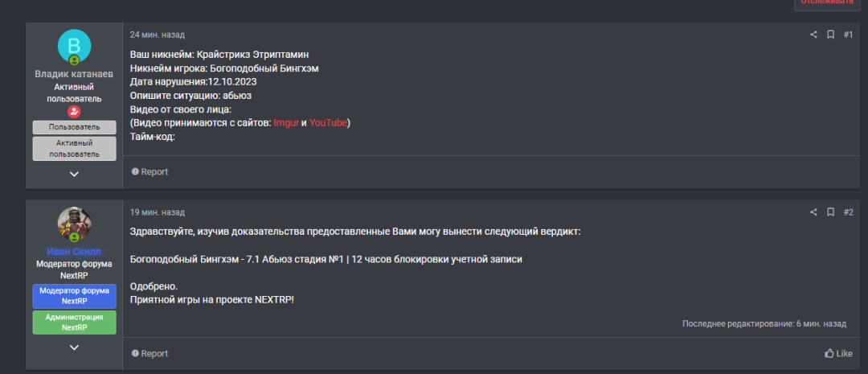Open the Imgur link

pyautogui.click(x=286, y=122)
